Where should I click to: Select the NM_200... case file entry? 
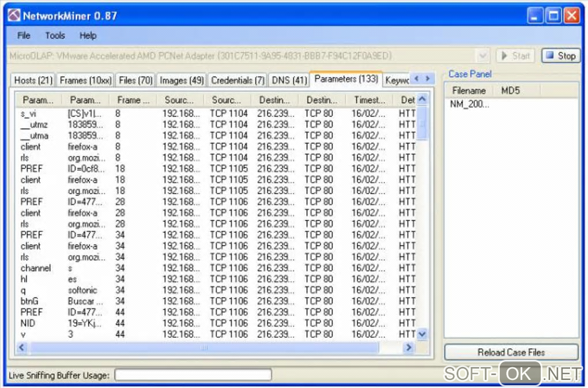469,104
